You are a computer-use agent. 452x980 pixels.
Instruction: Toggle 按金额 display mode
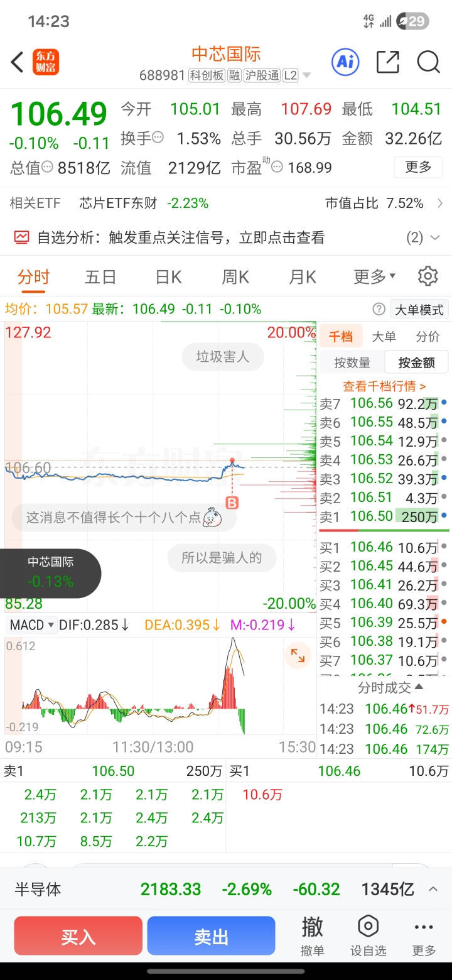[416, 362]
